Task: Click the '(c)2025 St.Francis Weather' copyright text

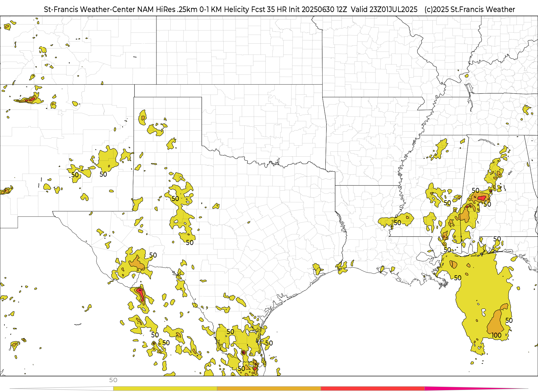Action: coord(470,10)
